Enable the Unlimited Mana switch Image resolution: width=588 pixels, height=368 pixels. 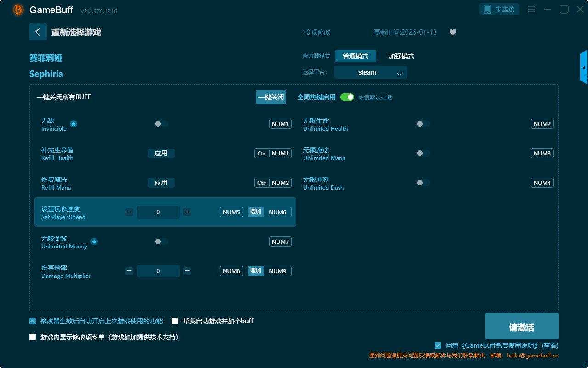coord(423,153)
